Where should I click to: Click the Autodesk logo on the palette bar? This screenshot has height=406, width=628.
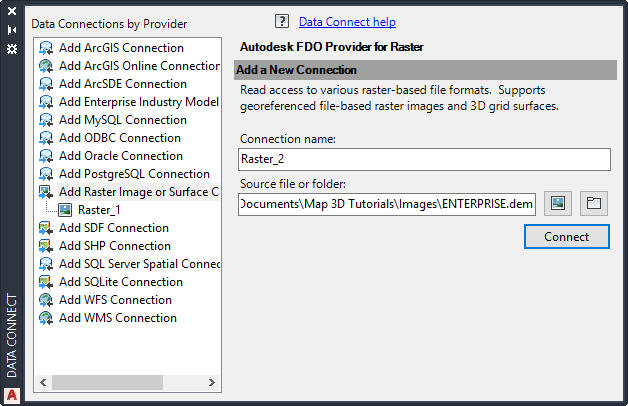click(x=12, y=394)
